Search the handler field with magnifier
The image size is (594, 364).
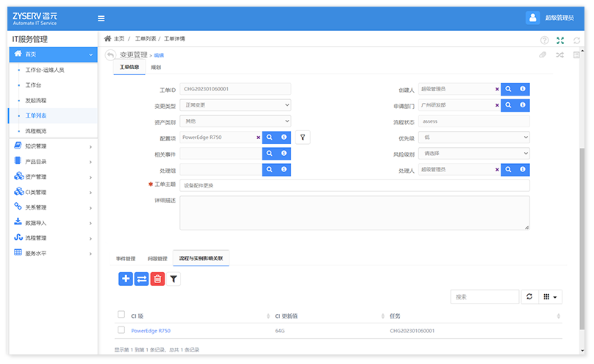tap(509, 169)
